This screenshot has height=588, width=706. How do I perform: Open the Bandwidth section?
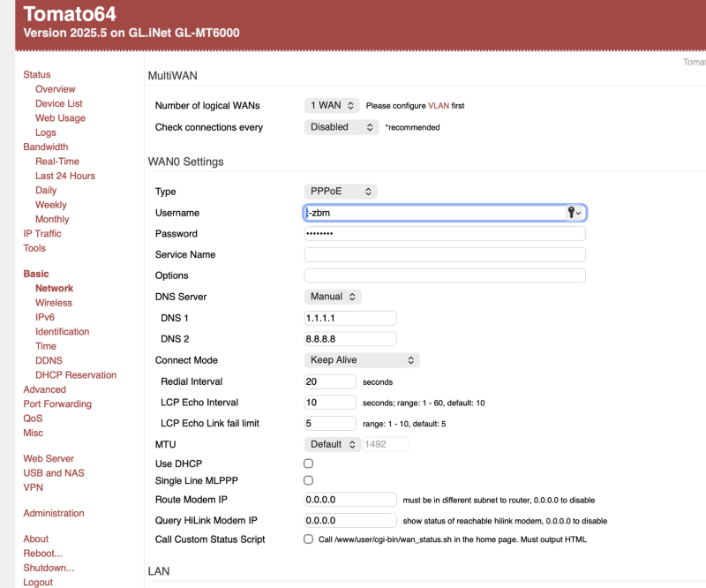pos(46,147)
